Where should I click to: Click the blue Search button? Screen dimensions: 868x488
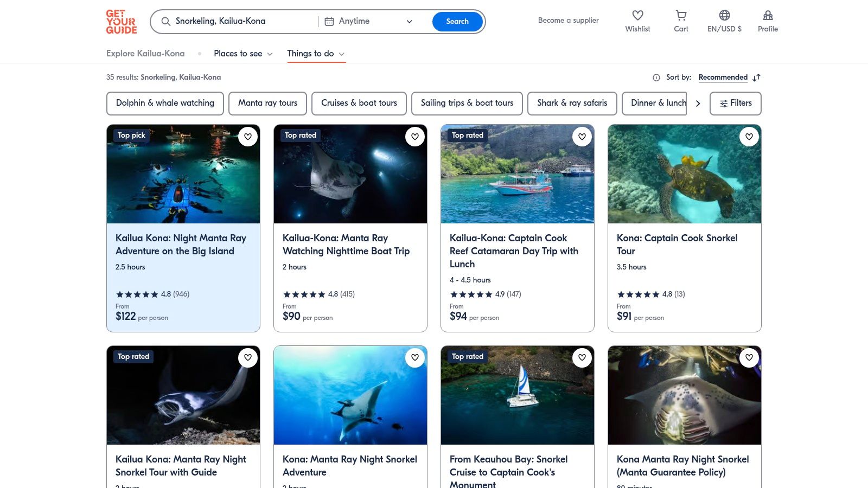(x=457, y=22)
